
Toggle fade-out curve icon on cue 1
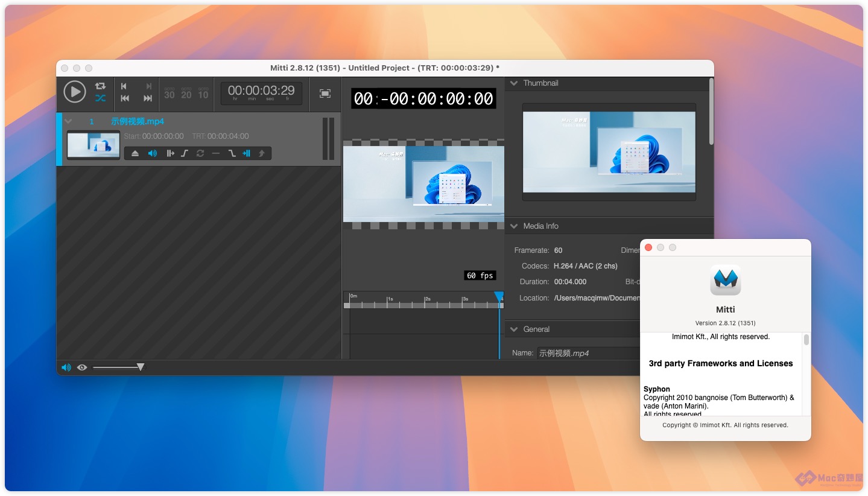coord(232,154)
